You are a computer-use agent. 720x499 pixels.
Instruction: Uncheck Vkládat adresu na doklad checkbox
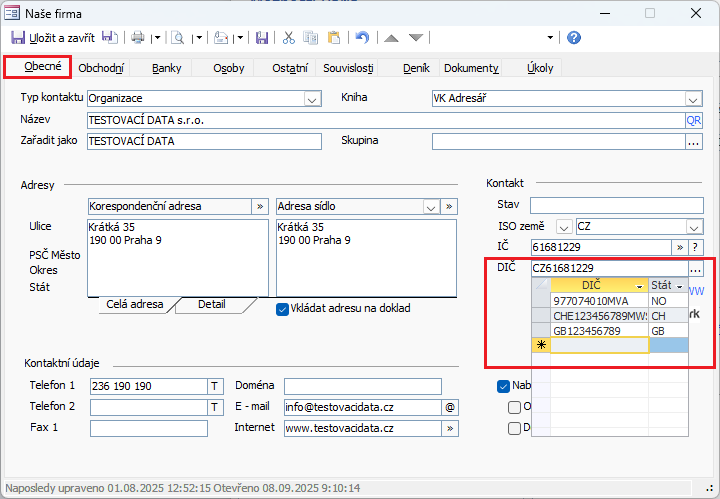click(x=282, y=309)
